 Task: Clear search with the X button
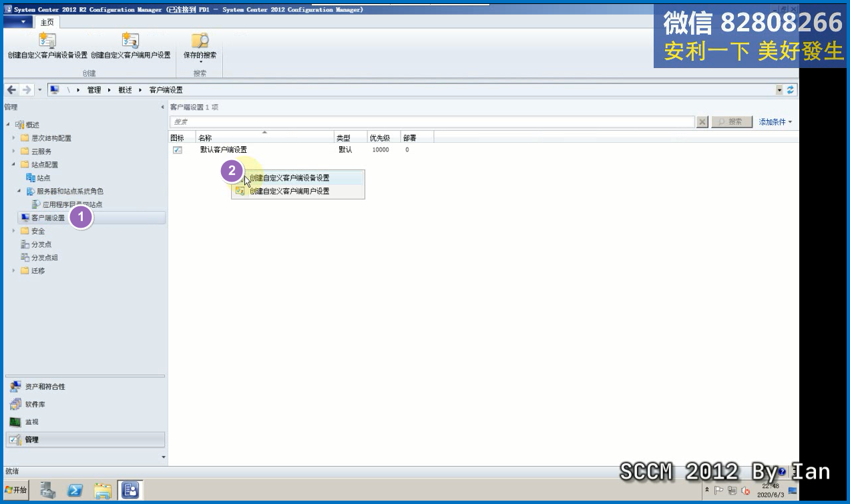coord(702,122)
